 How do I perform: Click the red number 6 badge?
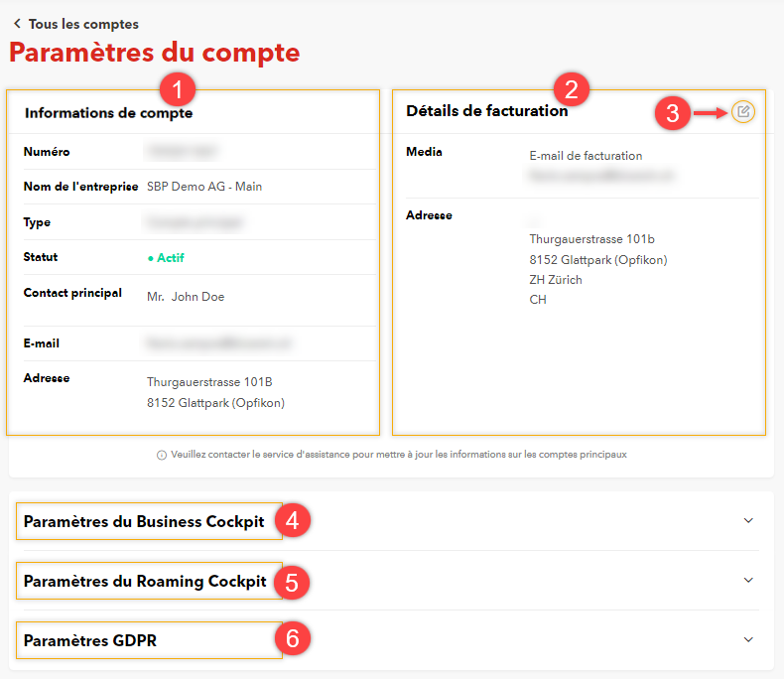click(292, 638)
